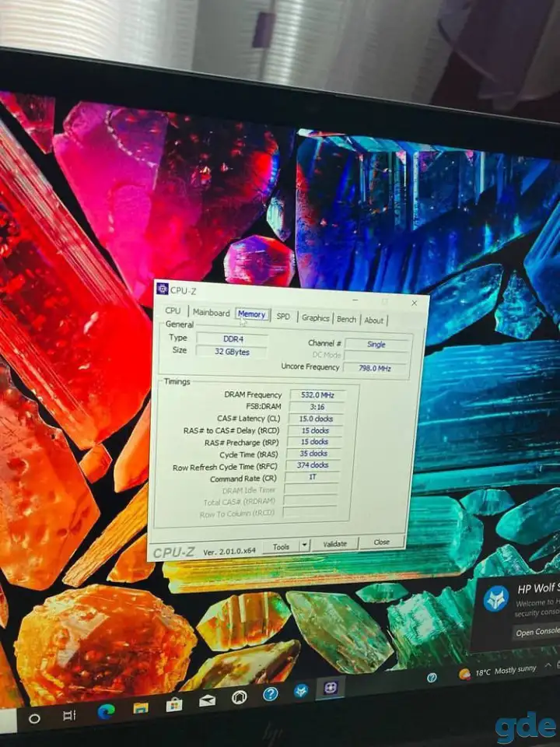Open Task View from the taskbar
This screenshot has width=560, height=747.
pos(69,716)
